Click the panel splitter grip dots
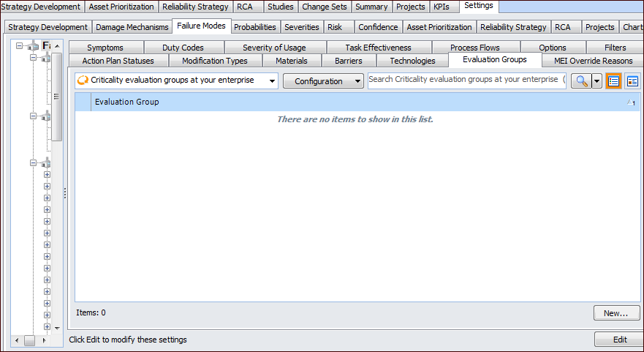The image size is (644, 352). pos(65,193)
